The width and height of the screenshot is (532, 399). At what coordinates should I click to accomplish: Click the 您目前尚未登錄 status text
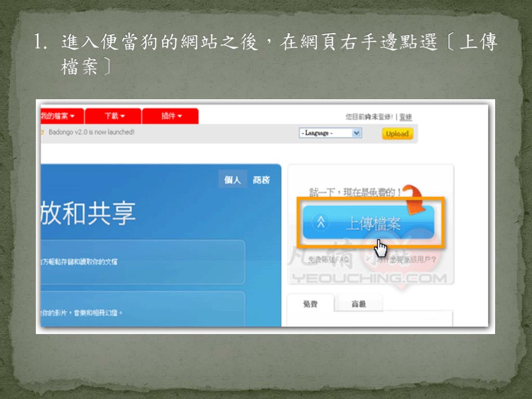pyautogui.click(x=369, y=117)
